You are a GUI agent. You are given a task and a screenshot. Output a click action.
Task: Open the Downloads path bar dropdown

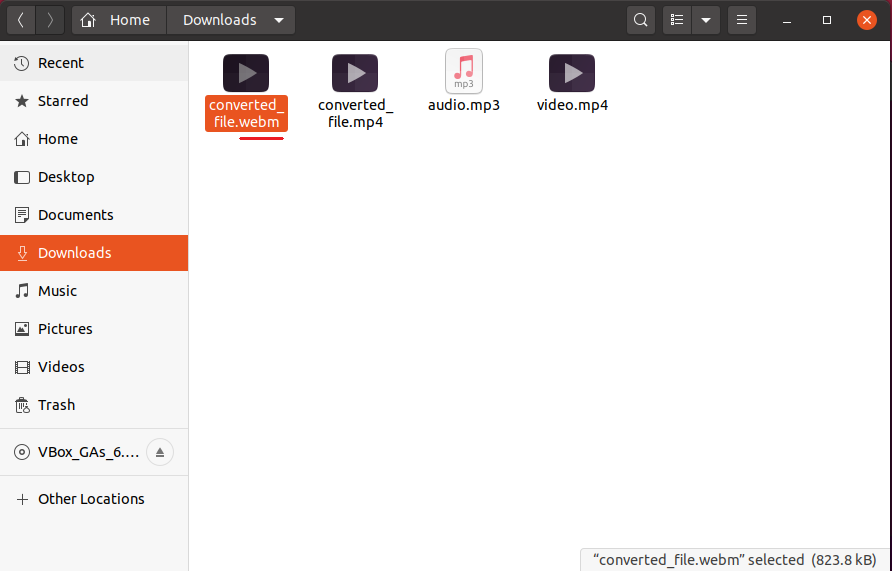279,20
